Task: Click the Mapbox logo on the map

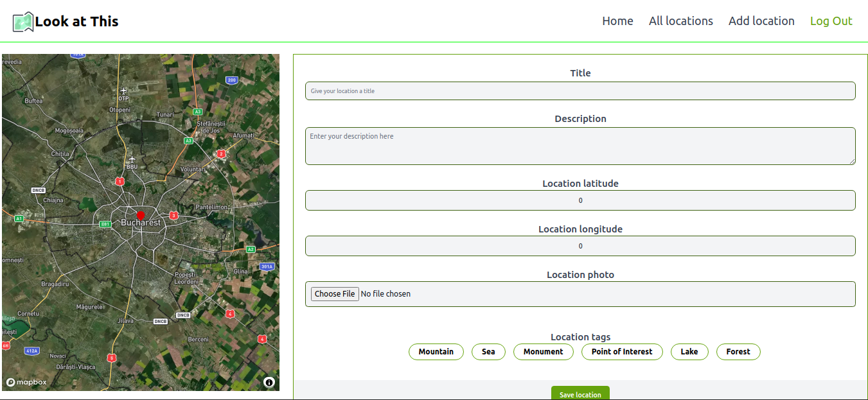Action: (26, 382)
